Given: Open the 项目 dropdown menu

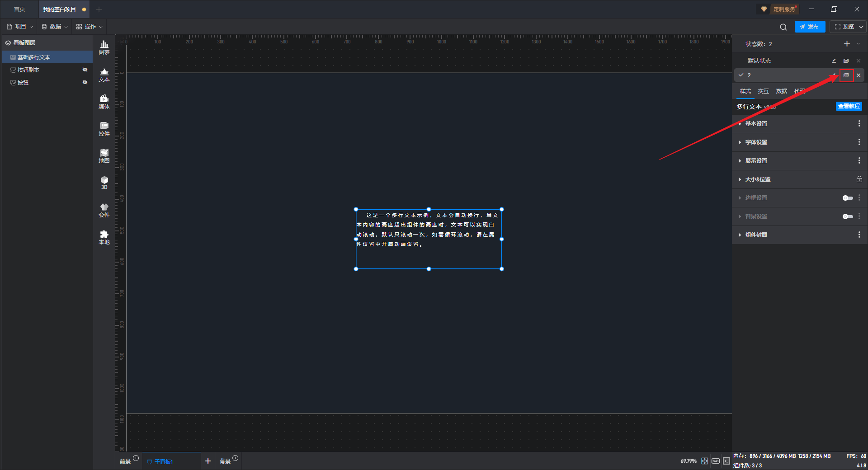Looking at the screenshot, I should [20, 27].
